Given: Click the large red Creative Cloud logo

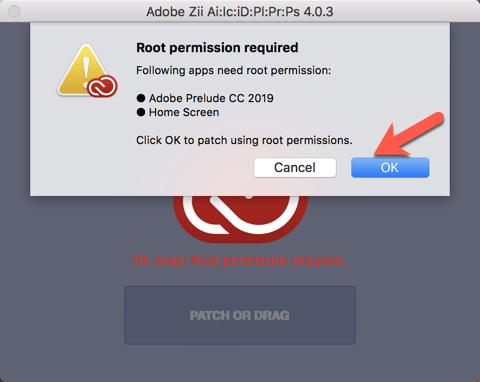Looking at the screenshot, I should click(x=241, y=218).
